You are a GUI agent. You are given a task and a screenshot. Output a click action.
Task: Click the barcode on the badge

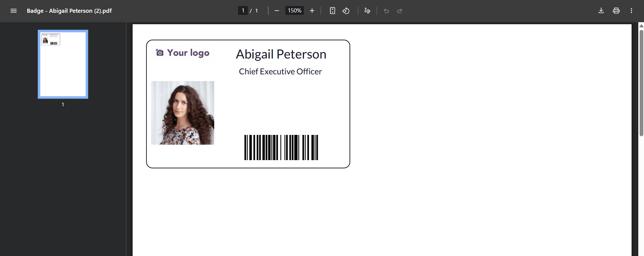pyautogui.click(x=281, y=147)
